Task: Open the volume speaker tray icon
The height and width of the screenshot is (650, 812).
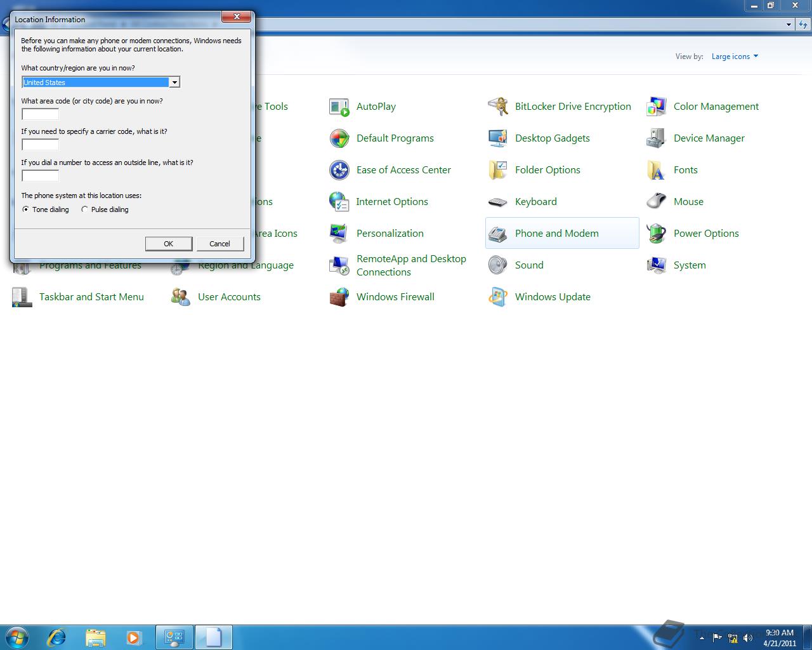Action: click(748, 638)
